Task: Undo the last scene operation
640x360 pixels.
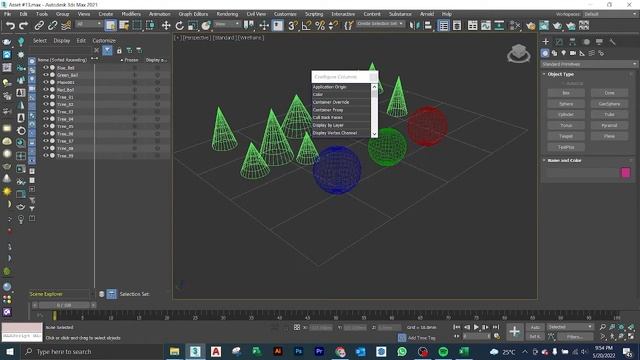Action: (x=10, y=26)
